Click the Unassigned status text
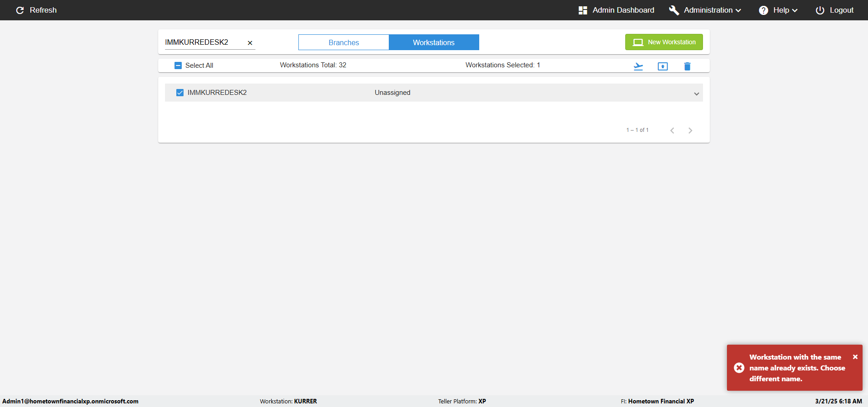Viewport: 868px width, 407px height. tap(392, 93)
